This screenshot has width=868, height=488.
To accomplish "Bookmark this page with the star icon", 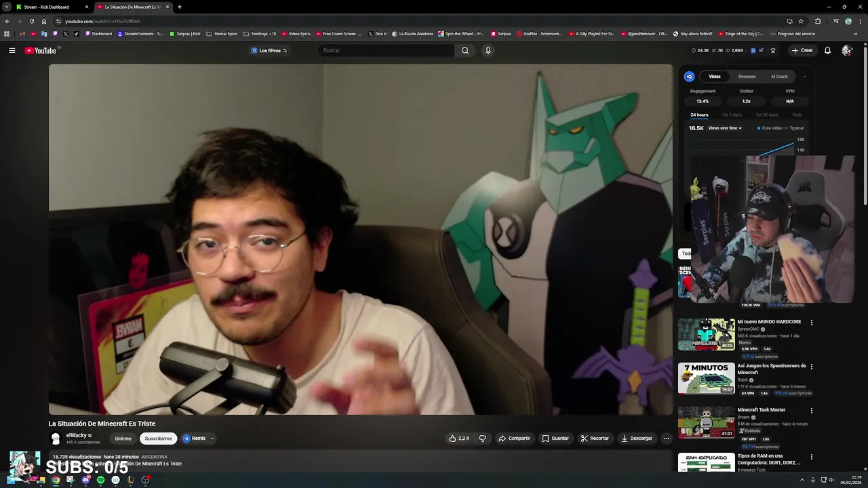I will 801,21.
